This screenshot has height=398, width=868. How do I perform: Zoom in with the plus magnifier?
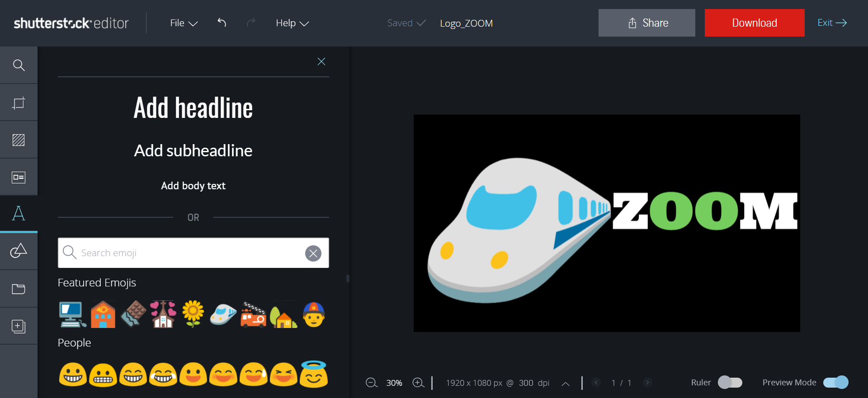[418, 383]
